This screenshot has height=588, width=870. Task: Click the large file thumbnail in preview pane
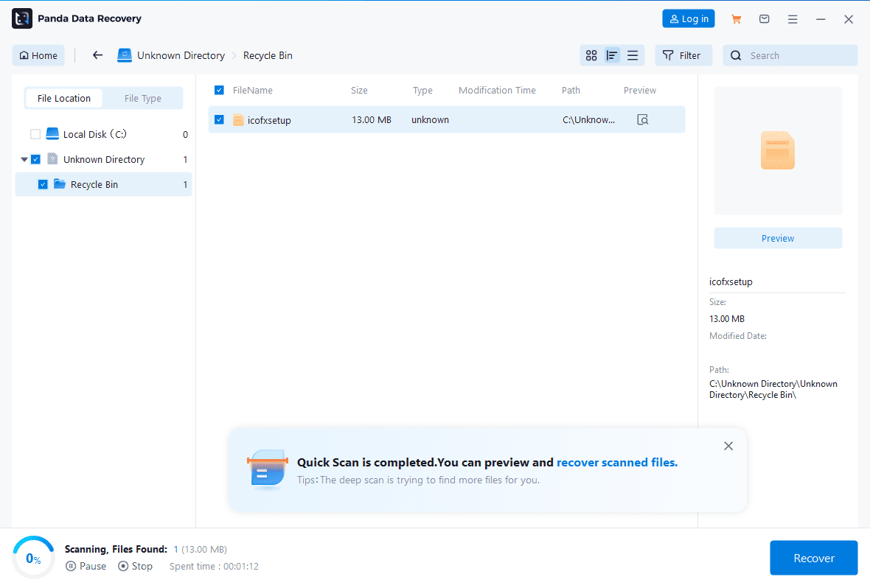click(x=777, y=150)
